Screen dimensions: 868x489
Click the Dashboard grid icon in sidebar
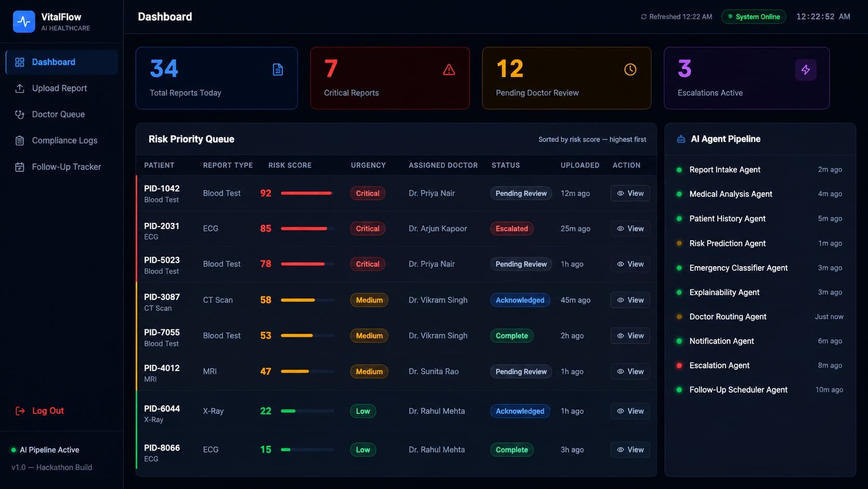pyautogui.click(x=20, y=62)
